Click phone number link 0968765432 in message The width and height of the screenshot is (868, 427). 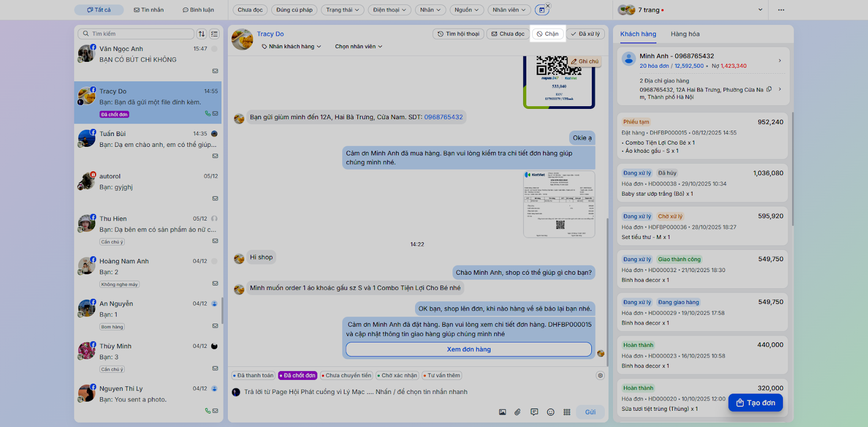coord(443,117)
